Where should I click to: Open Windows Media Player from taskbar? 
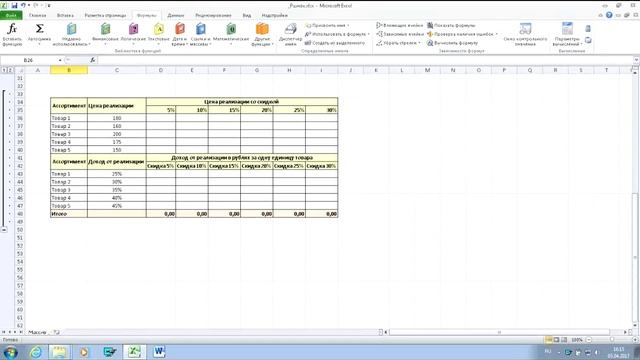click(84, 352)
